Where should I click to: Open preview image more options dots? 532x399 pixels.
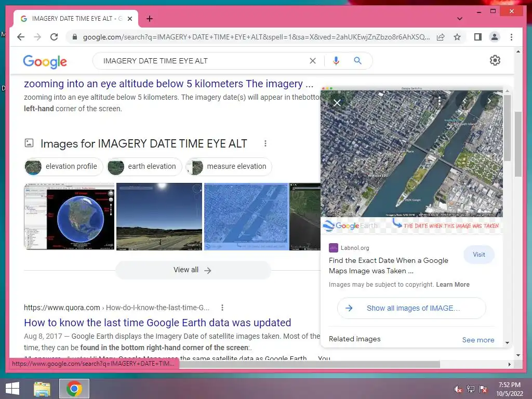[x=440, y=101]
